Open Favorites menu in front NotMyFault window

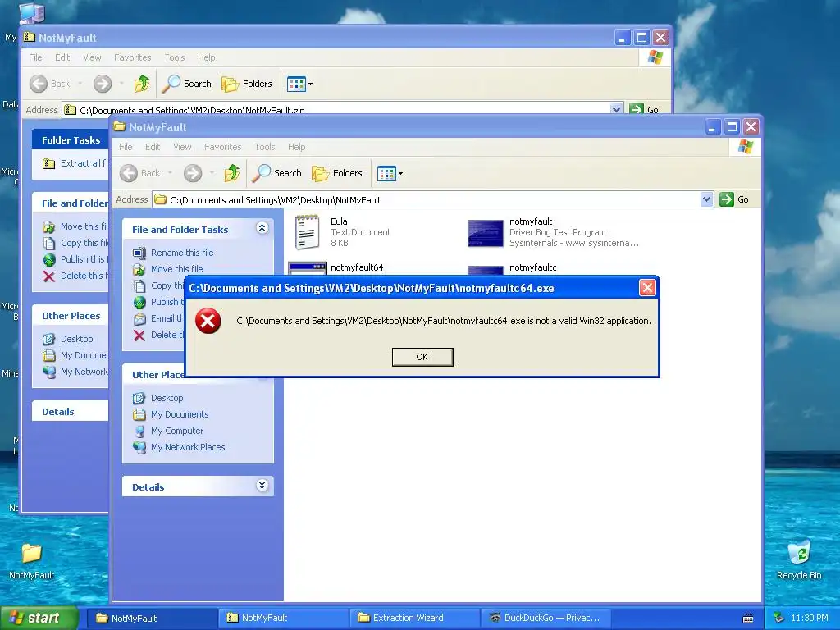(x=223, y=147)
